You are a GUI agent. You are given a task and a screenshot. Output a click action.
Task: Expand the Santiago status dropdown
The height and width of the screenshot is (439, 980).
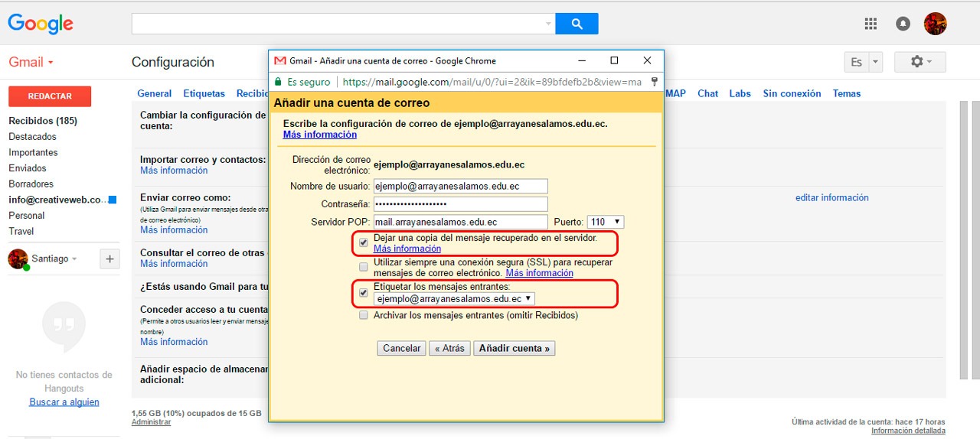[74, 259]
